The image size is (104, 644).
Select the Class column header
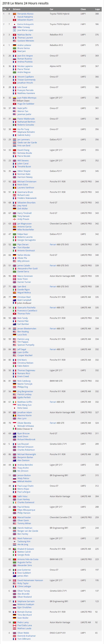(x=83, y=9)
